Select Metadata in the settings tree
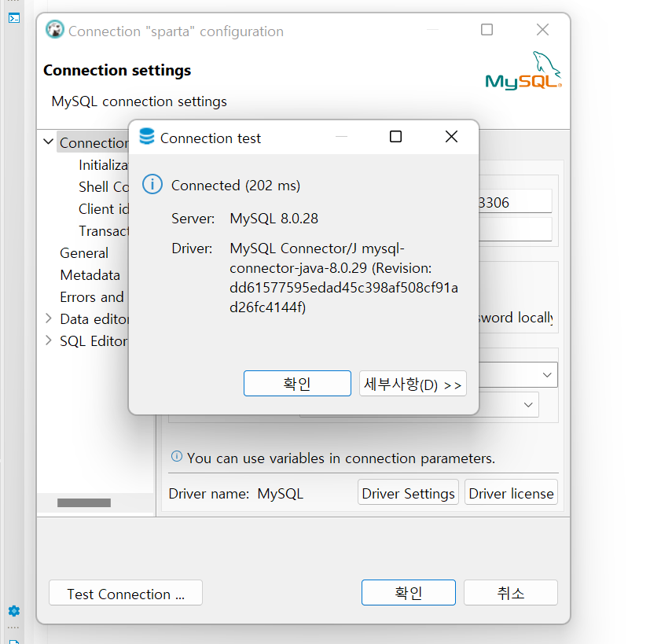 click(90, 275)
